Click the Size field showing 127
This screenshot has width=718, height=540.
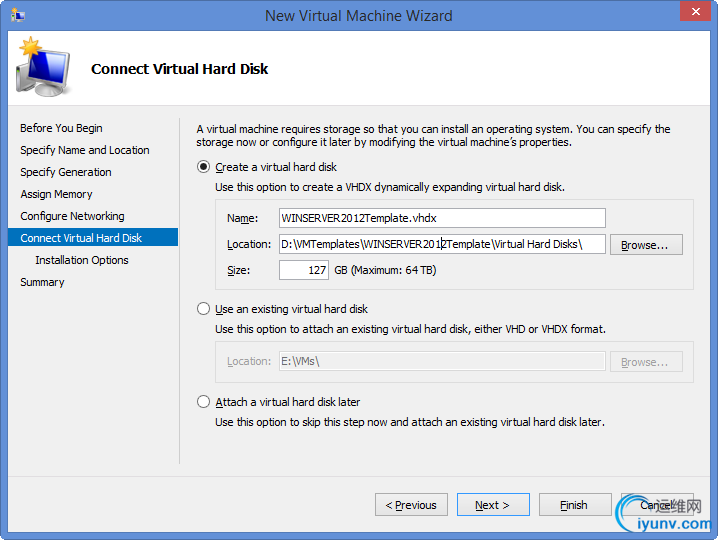point(304,270)
